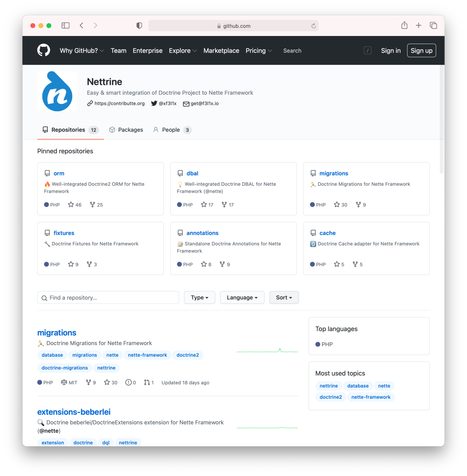
Task: Open pull requests count in migrations row
Action: pos(149,383)
